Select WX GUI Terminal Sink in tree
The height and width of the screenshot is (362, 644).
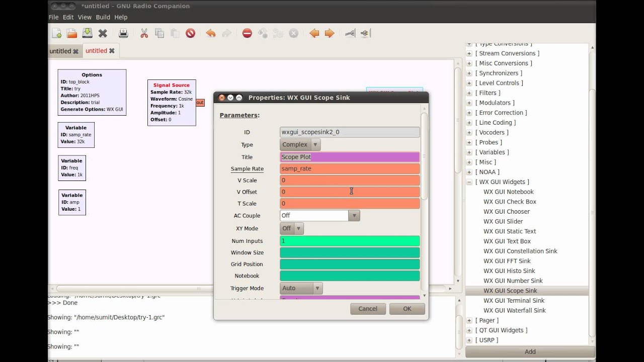coord(514,301)
